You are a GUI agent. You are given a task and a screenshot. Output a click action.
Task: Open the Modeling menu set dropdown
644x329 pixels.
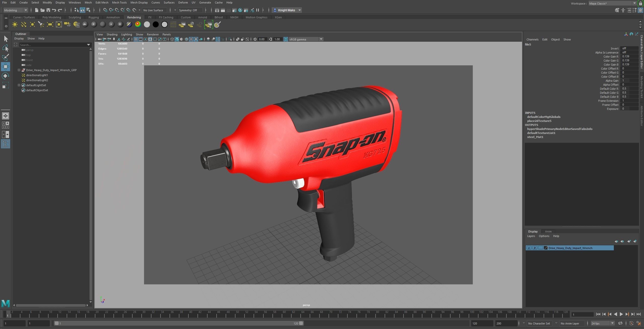[15, 10]
